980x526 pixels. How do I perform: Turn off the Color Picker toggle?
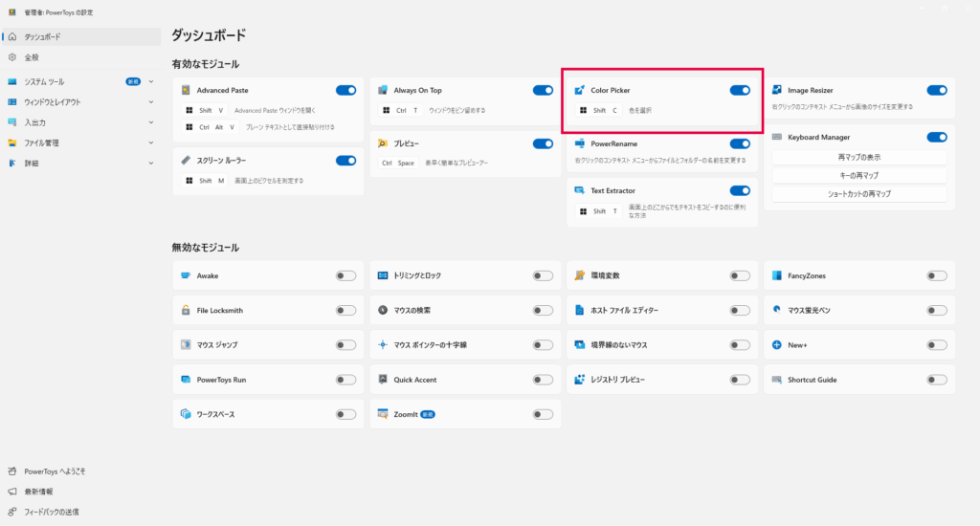pyautogui.click(x=740, y=90)
